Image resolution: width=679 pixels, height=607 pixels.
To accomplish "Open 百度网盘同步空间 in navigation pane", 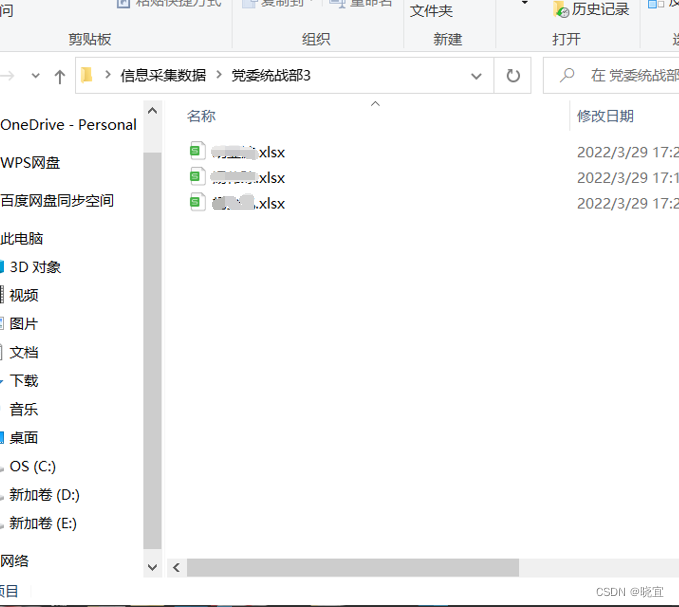I will tap(57, 200).
